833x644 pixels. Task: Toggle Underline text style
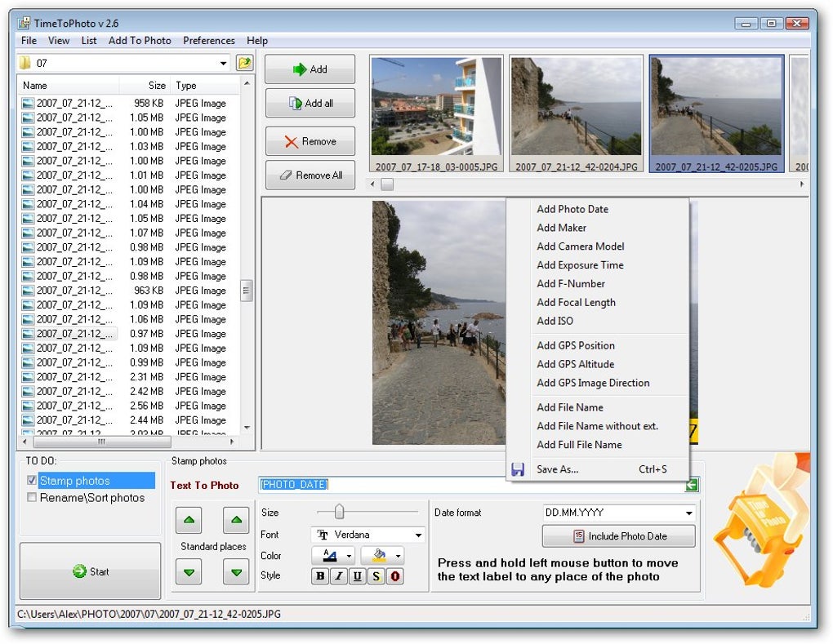[x=358, y=576]
